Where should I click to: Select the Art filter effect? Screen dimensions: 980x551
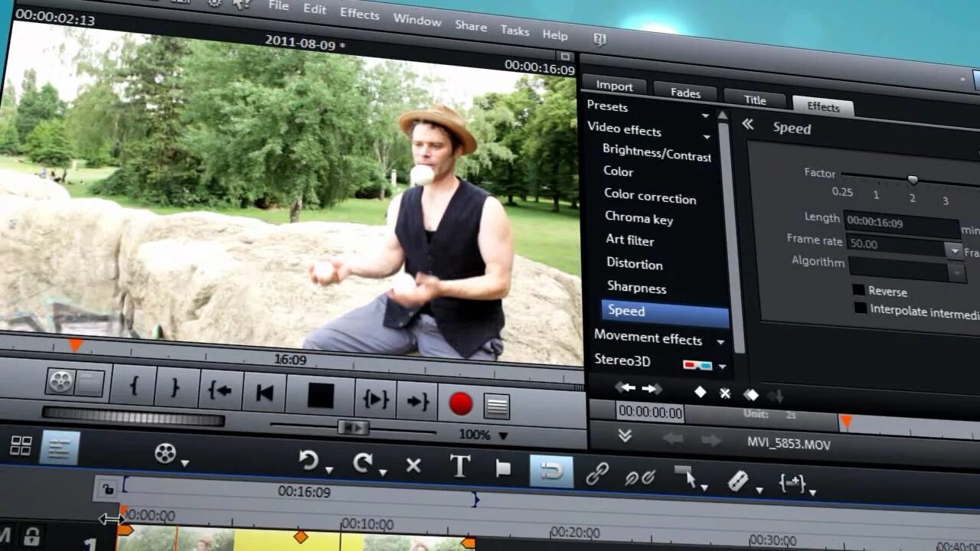(629, 240)
